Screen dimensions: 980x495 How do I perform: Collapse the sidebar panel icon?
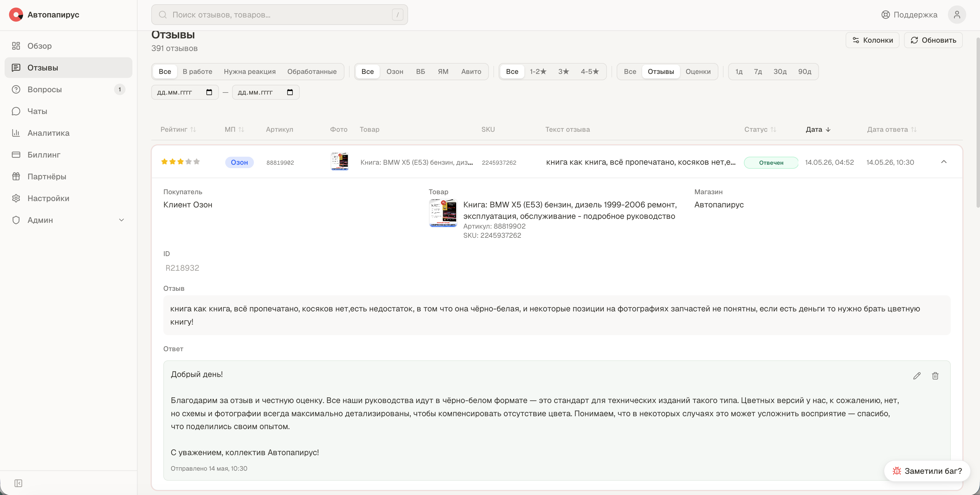click(18, 483)
